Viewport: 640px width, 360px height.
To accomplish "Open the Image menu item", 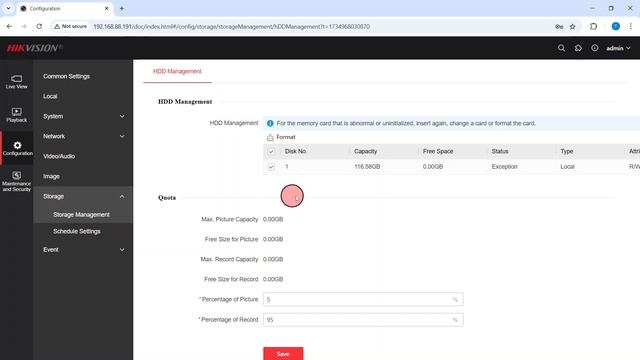I will [x=51, y=176].
